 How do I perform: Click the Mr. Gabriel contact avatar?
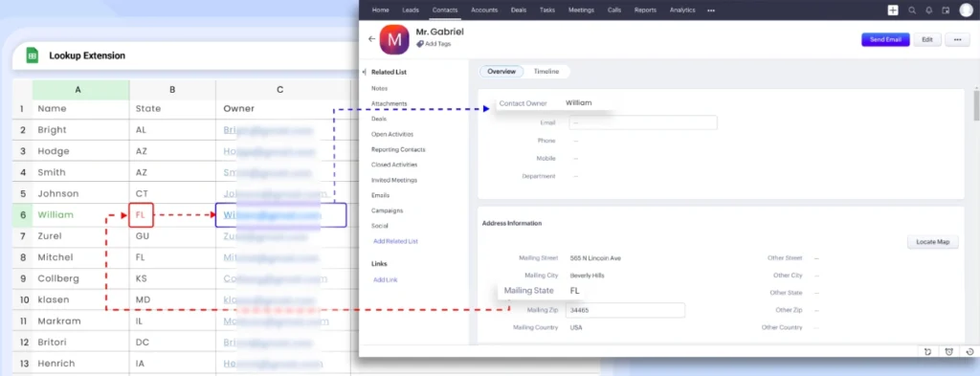(394, 39)
